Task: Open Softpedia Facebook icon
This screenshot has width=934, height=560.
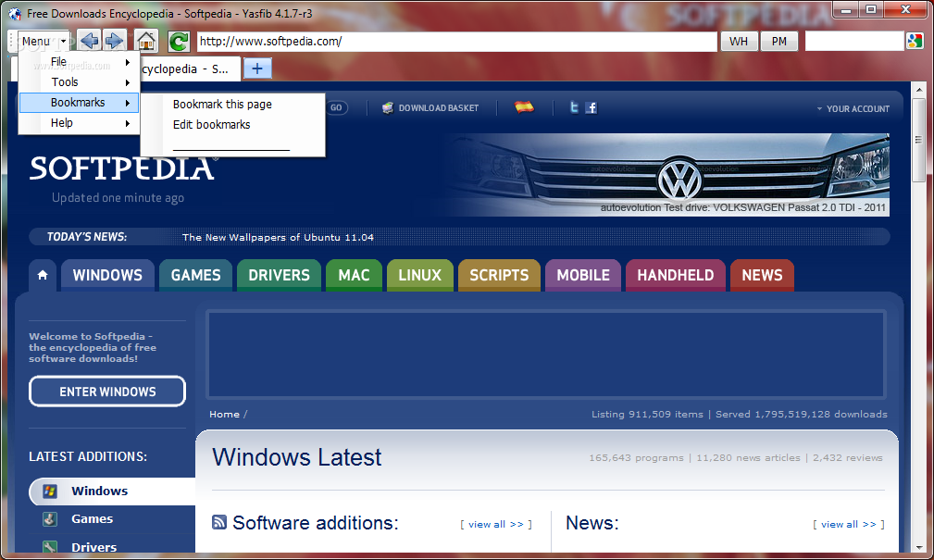Action: (591, 107)
